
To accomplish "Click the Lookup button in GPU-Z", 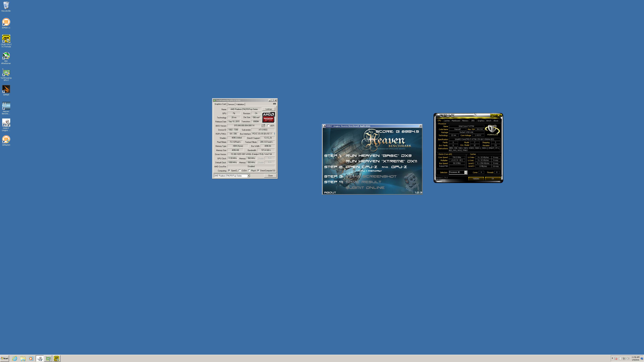I will 269,109.
